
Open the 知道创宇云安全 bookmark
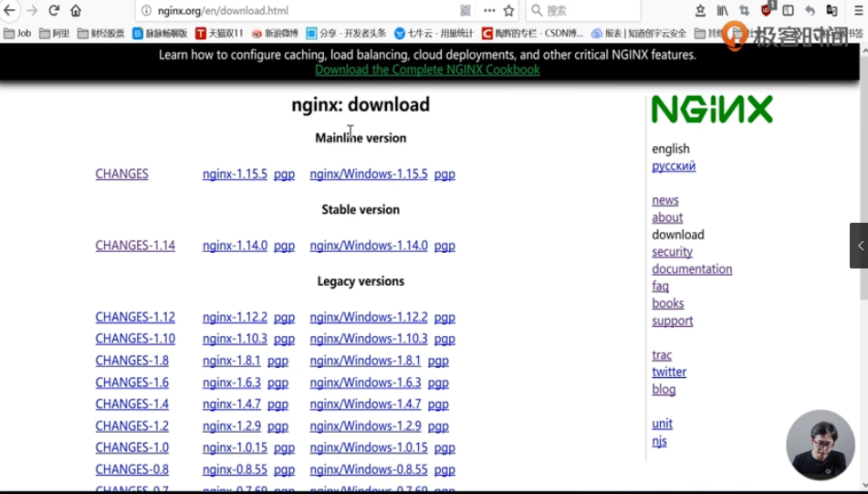[x=639, y=33]
